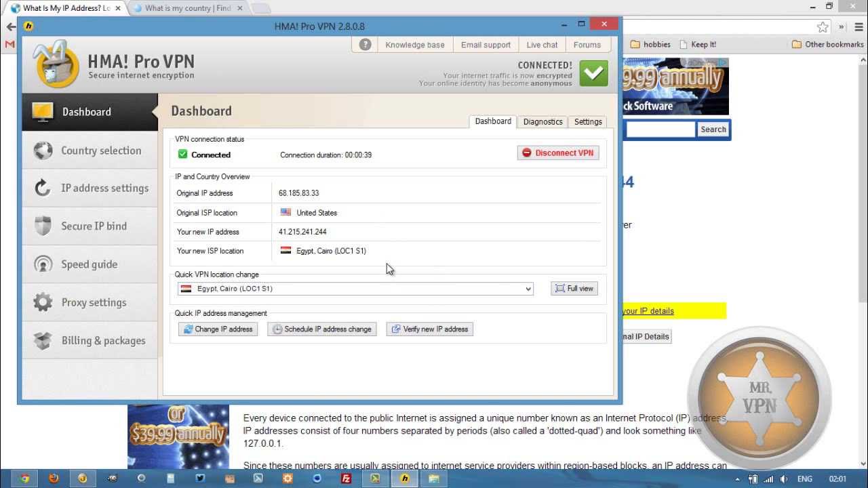Click the ENG language indicator
Viewport: 868px width, 488px height.
pos(804,479)
